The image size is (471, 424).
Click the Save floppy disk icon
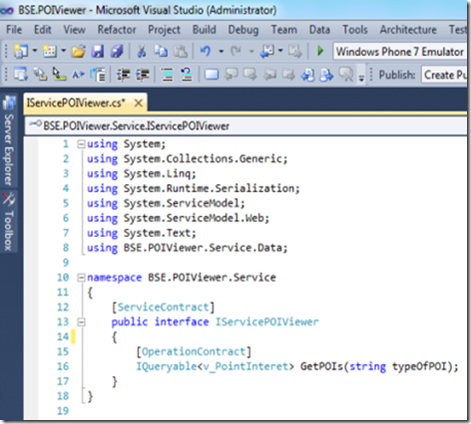(x=98, y=51)
